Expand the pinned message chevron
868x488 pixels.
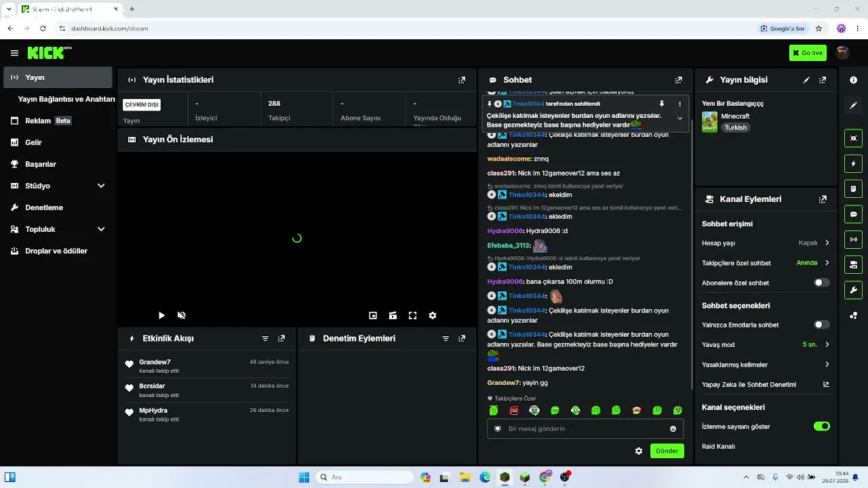(x=679, y=118)
